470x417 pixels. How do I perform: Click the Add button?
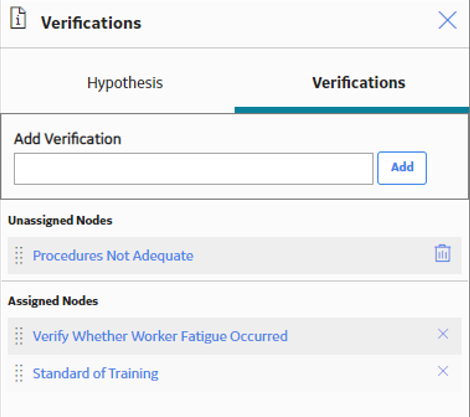tap(402, 168)
